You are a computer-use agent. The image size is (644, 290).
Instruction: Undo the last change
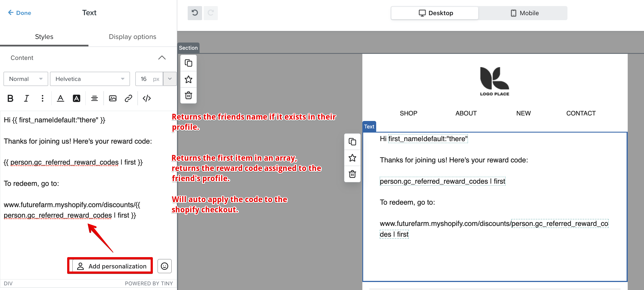point(195,13)
